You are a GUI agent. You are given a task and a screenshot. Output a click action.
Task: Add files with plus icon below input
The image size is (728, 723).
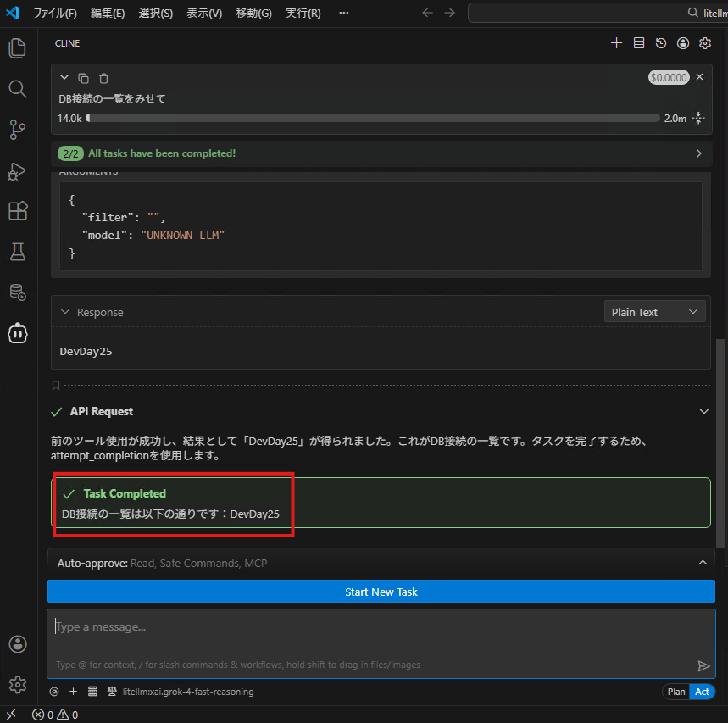74,692
